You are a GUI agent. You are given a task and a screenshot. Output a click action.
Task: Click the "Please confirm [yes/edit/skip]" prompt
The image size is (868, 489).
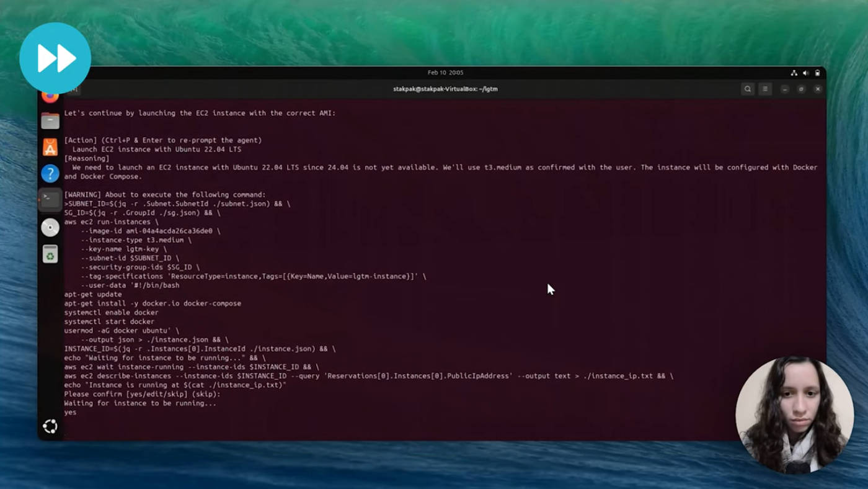tap(142, 394)
